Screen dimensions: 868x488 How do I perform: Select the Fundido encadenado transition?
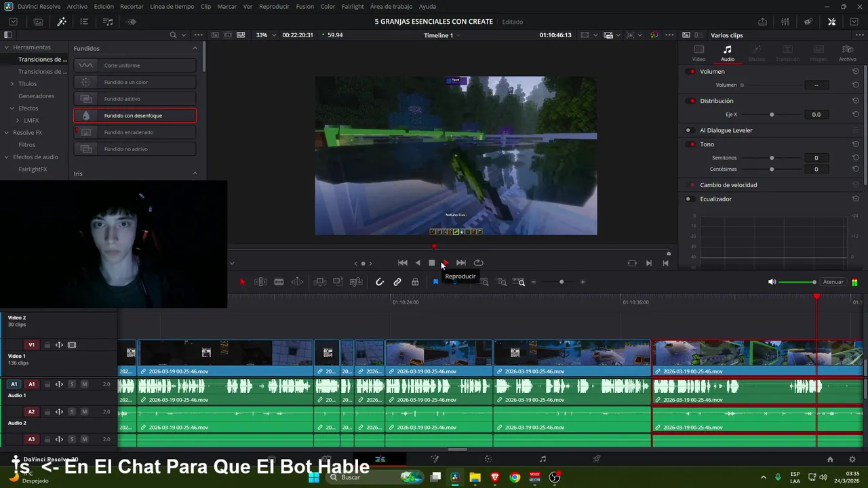[x=135, y=132]
